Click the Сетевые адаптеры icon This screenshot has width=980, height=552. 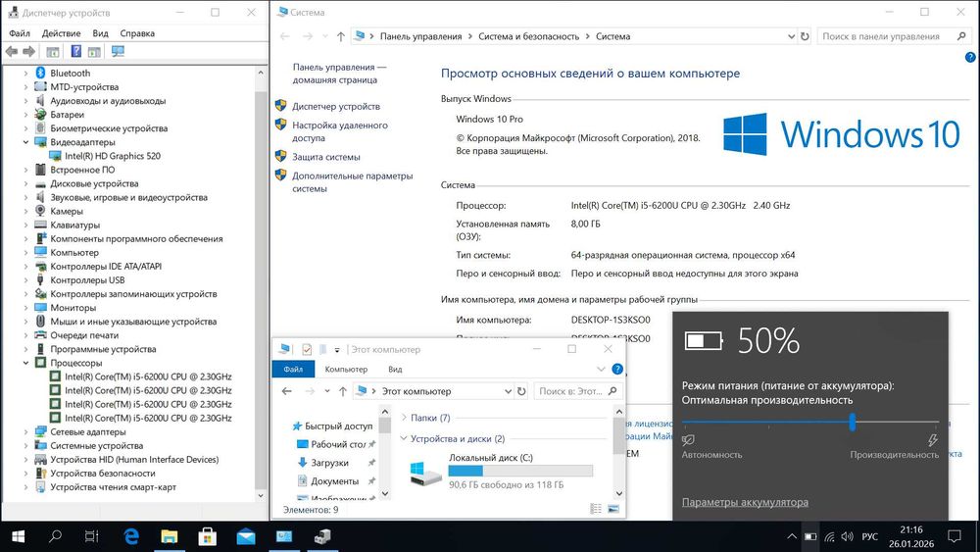(x=40, y=431)
